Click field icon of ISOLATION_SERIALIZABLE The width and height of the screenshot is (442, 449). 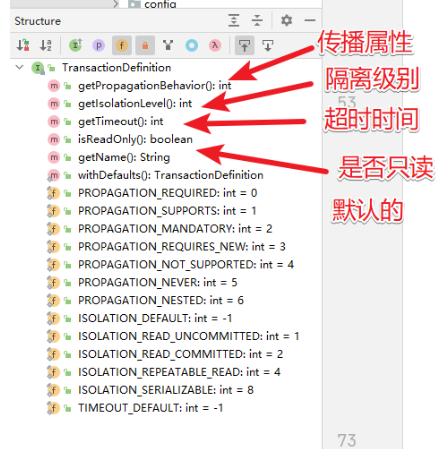tap(53, 390)
